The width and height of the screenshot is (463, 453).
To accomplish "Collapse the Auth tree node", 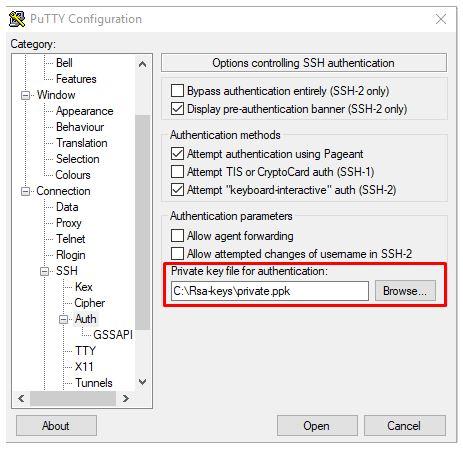I will (x=64, y=319).
